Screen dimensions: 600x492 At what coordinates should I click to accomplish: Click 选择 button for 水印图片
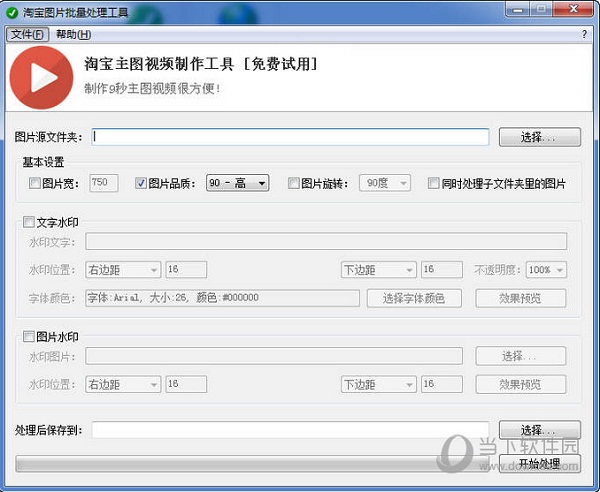tap(520, 356)
